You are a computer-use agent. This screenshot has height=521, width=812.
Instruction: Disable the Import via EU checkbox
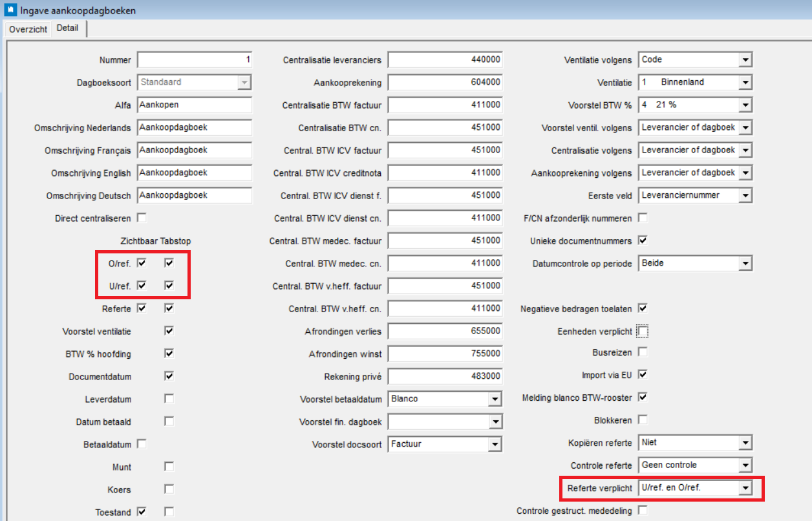pos(643,375)
